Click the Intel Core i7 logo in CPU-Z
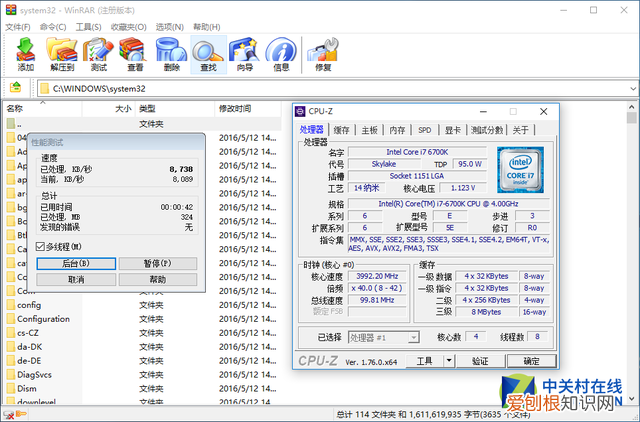 tap(520, 169)
